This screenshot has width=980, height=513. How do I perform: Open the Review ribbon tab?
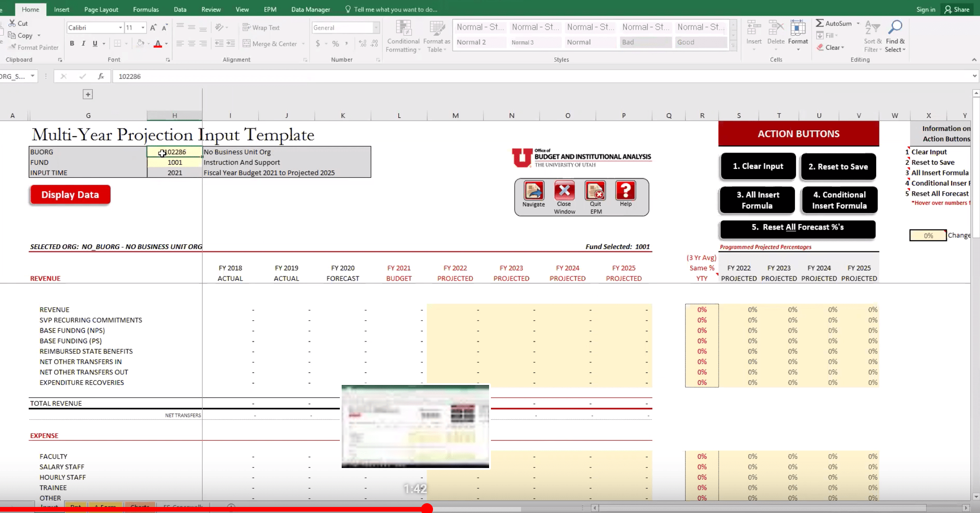click(x=211, y=9)
